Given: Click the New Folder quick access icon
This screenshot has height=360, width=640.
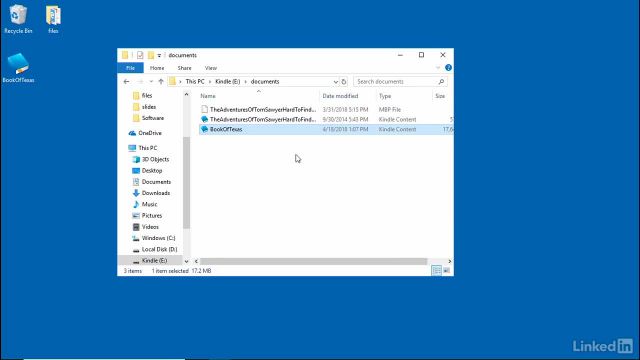Looking at the screenshot, I should (151, 55).
